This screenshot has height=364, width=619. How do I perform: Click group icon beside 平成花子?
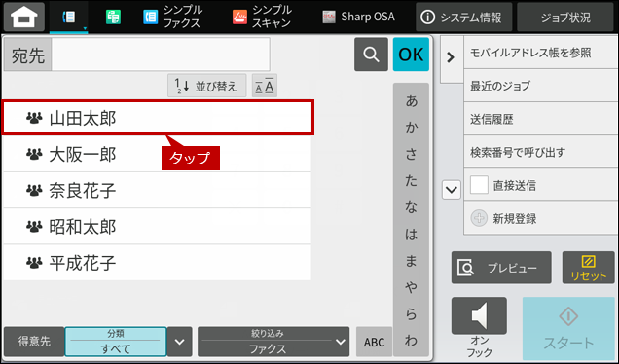tap(34, 263)
